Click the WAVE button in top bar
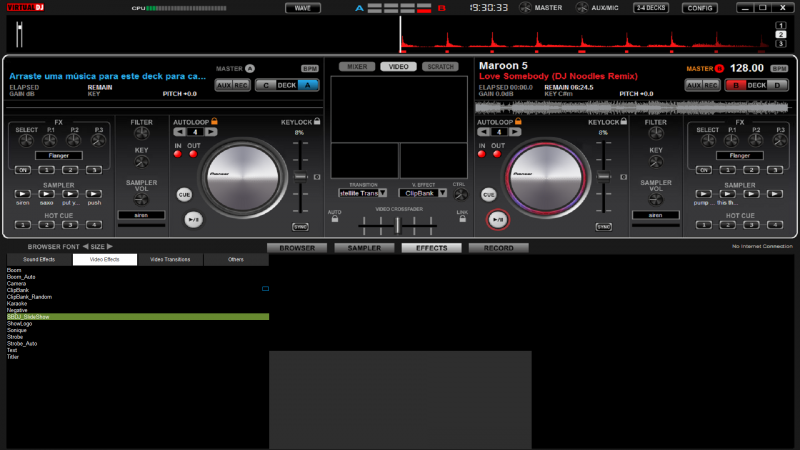800x450 pixels. (x=303, y=8)
